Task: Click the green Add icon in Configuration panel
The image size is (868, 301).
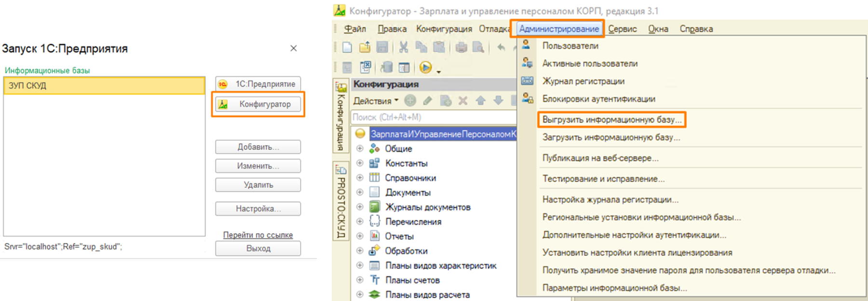Action: click(x=410, y=101)
